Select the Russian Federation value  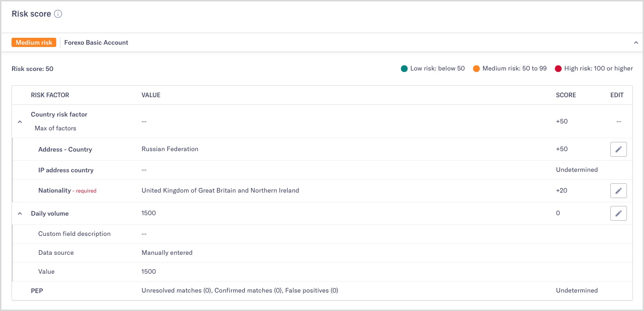tap(169, 149)
